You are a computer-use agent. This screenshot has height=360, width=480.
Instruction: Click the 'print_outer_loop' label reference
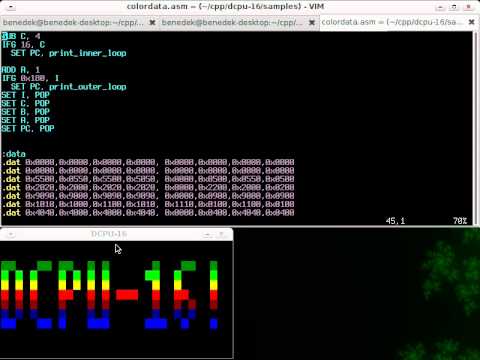pos(87,87)
